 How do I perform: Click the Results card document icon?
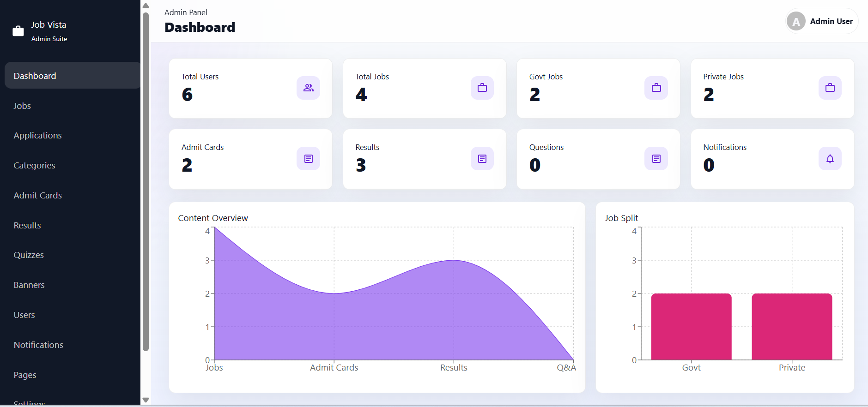482,159
